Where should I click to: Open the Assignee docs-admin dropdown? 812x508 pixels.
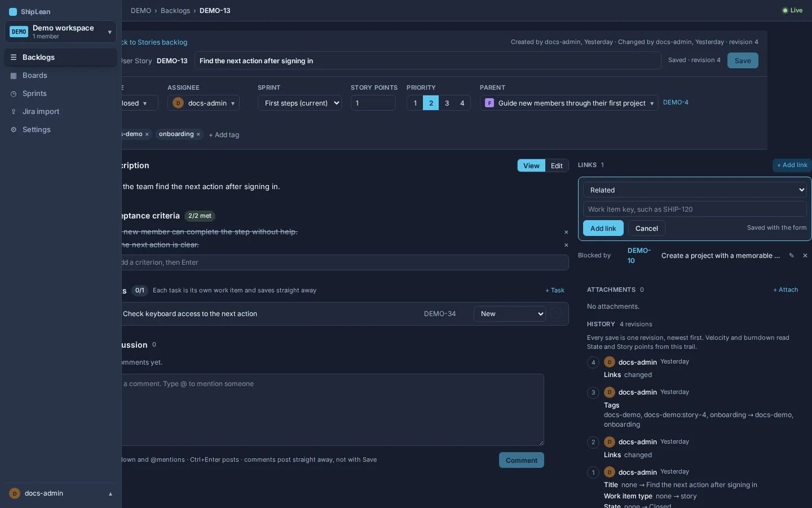(204, 103)
